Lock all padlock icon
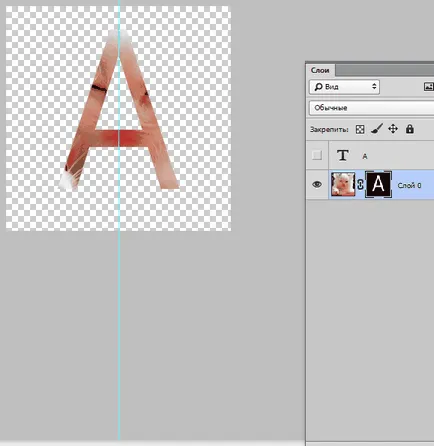The width and height of the screenshot is (434, 446). [x=410, y=129]
